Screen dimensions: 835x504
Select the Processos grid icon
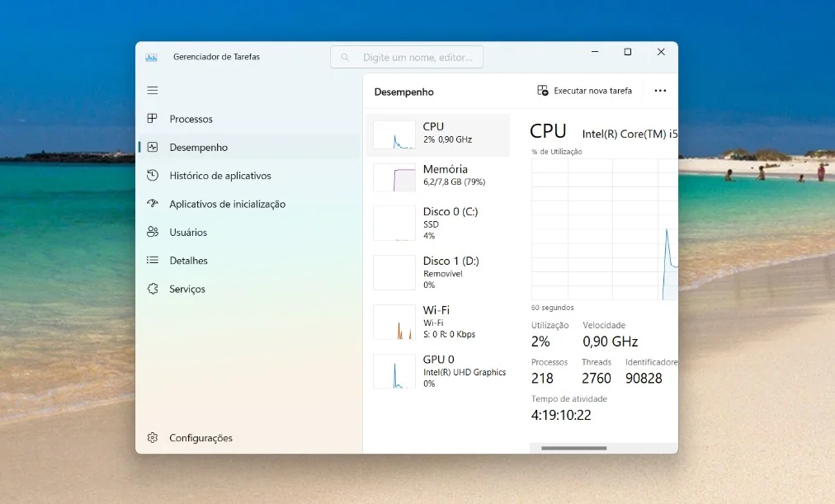point(153,119)
